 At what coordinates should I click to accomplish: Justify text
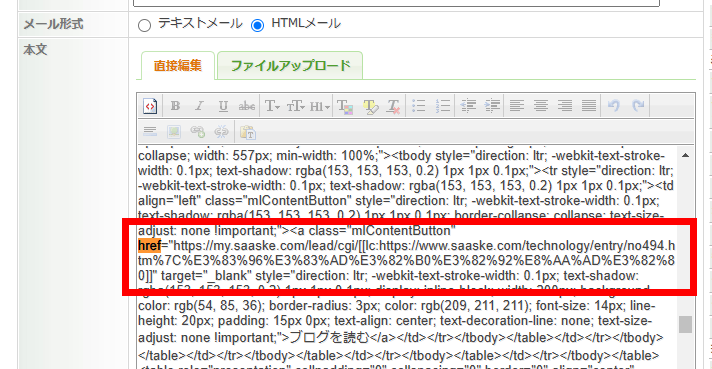[588, 106]
